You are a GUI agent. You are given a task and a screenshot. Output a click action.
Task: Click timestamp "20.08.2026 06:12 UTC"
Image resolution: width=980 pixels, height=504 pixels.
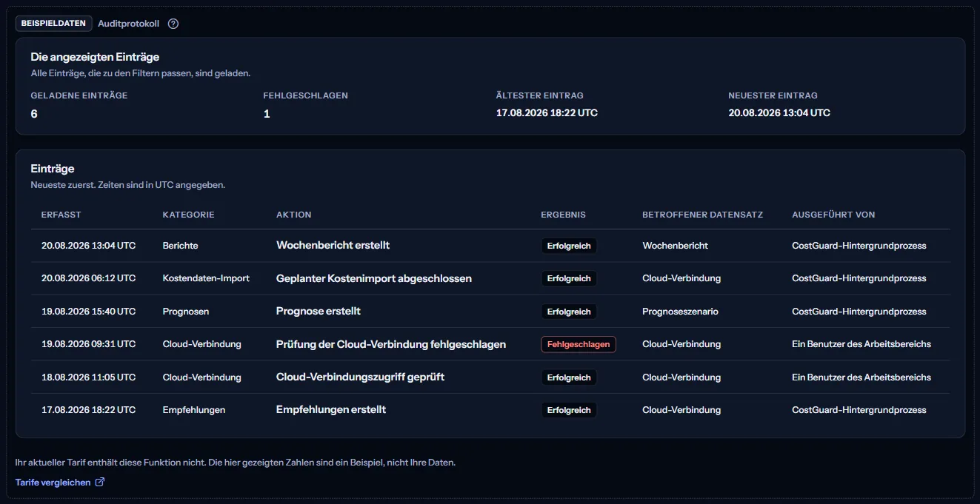point(89,278)
